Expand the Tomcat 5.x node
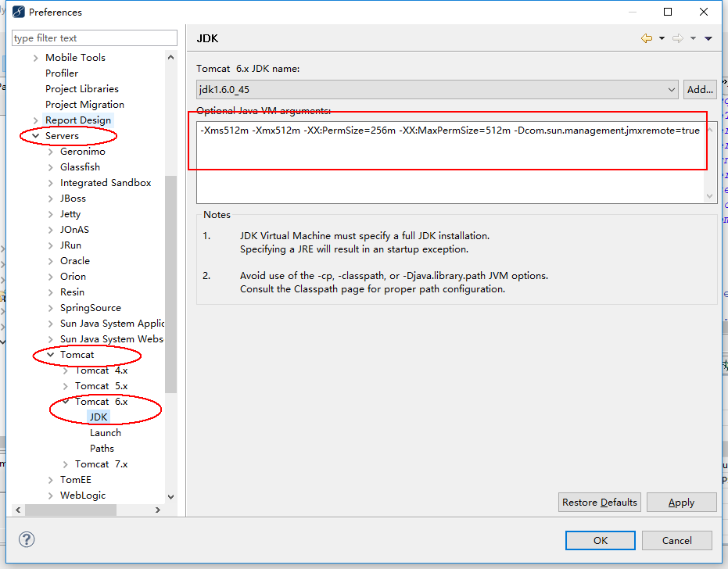Image resolution: width=728 pixels, height=569 pixels. pyautogui.click(x=66, y=386)
